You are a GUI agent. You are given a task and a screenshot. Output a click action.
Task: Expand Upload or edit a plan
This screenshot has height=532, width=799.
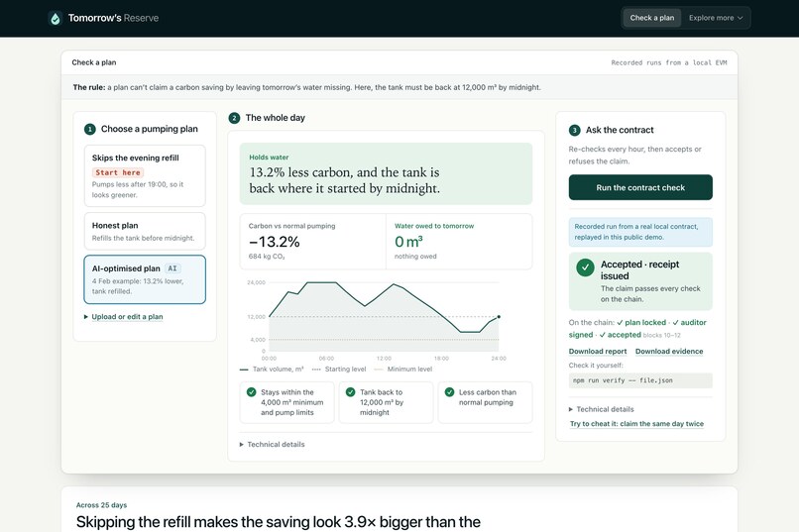point(123,317)
